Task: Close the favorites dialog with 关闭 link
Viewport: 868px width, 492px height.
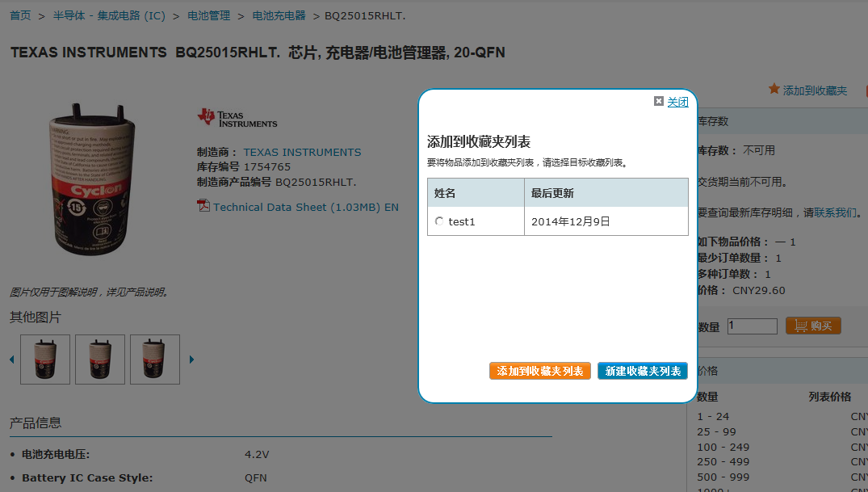Action: [x=677, y=102]
